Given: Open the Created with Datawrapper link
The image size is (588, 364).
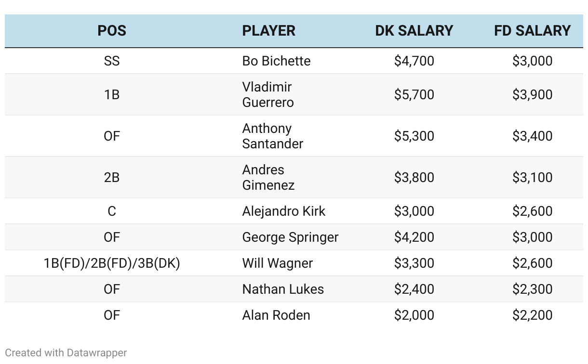Looking at the screenshot, I should click(66, 352).
